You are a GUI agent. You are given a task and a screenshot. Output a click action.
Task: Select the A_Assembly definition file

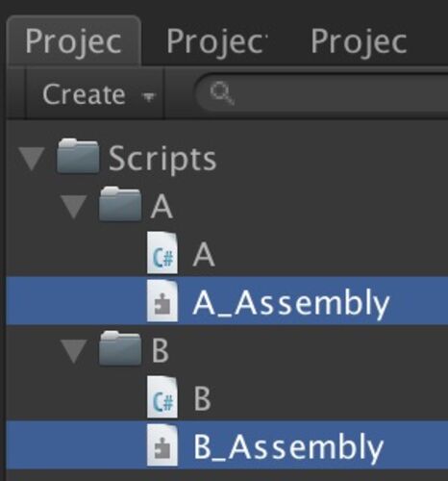coord(227,301)
